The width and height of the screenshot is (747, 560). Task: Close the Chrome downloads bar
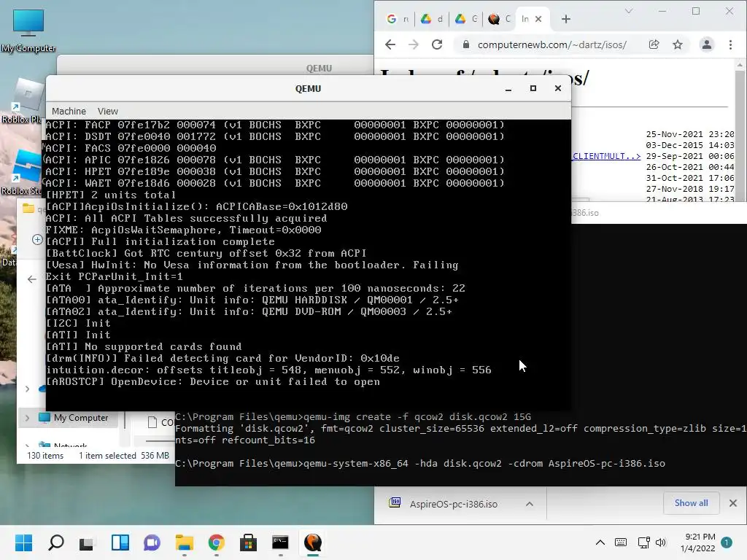point(733,503)
